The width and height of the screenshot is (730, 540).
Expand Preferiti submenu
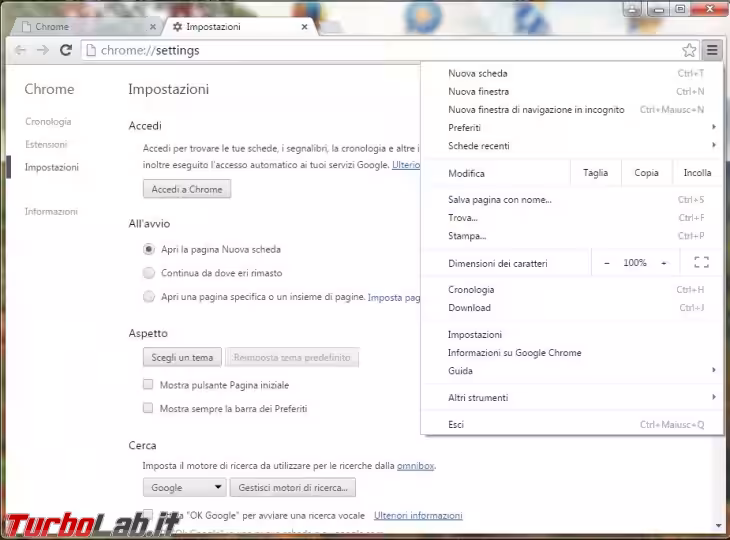572,128
